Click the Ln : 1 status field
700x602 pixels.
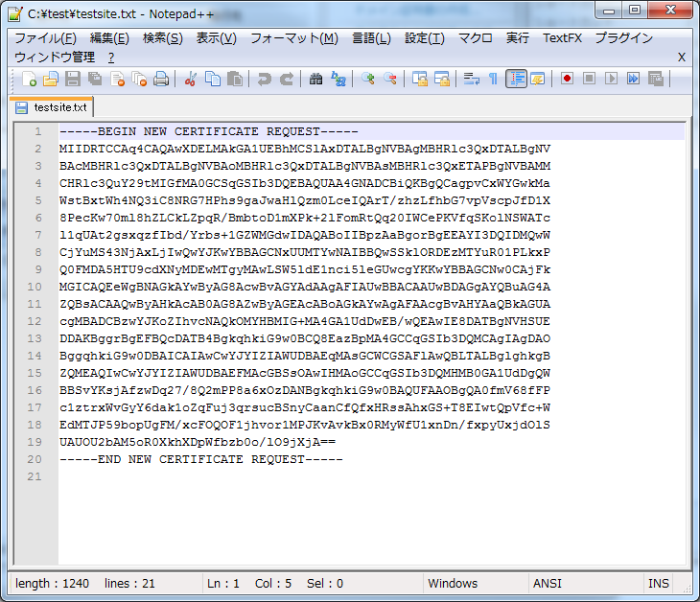(223, 584)
